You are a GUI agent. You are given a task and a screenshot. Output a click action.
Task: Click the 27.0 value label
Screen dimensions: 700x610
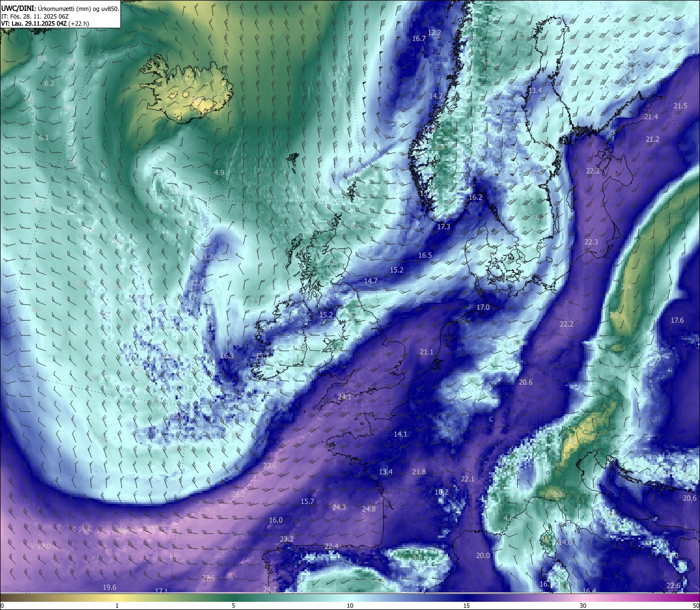[x=44, y=547]
